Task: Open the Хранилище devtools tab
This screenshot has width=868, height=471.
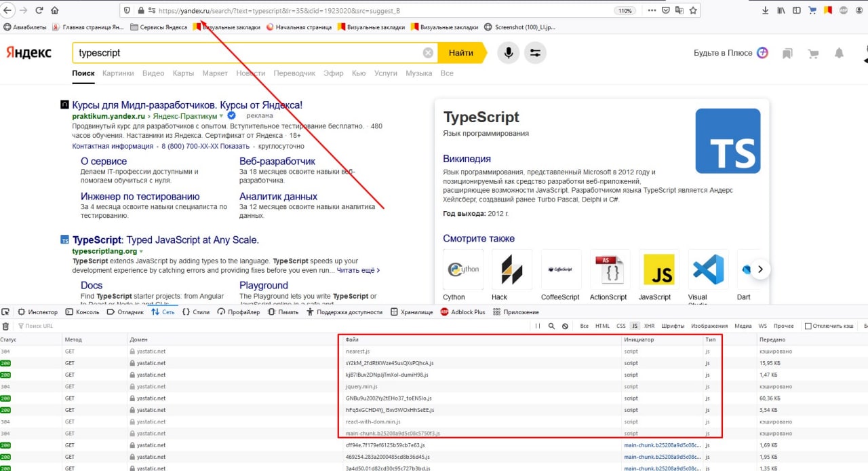Action: click(412, 312)
